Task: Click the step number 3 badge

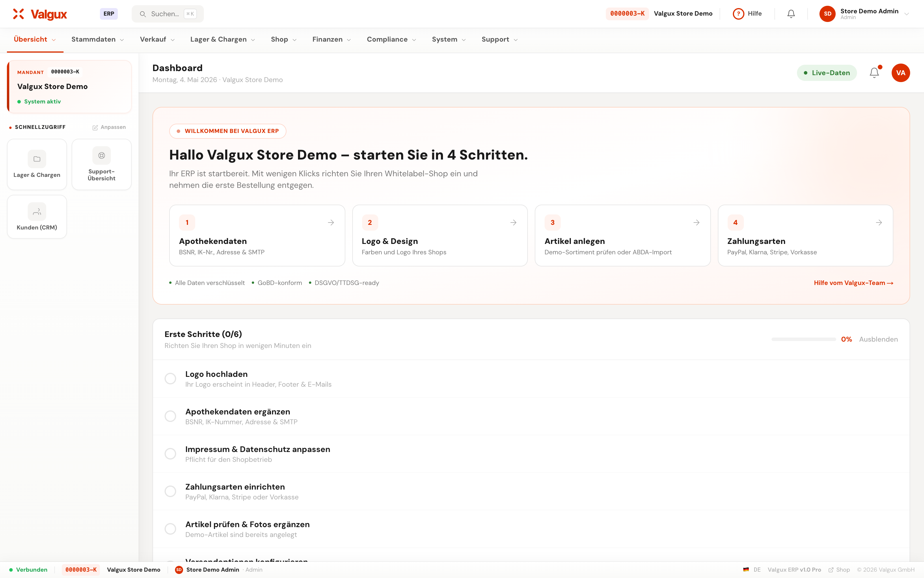Action: pos(552,223)
